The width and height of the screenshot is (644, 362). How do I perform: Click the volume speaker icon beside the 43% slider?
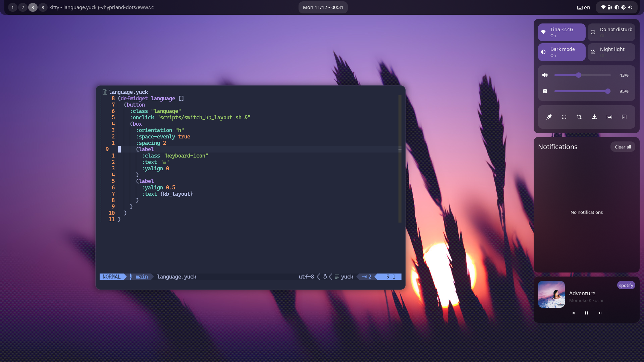coord(545,75)
